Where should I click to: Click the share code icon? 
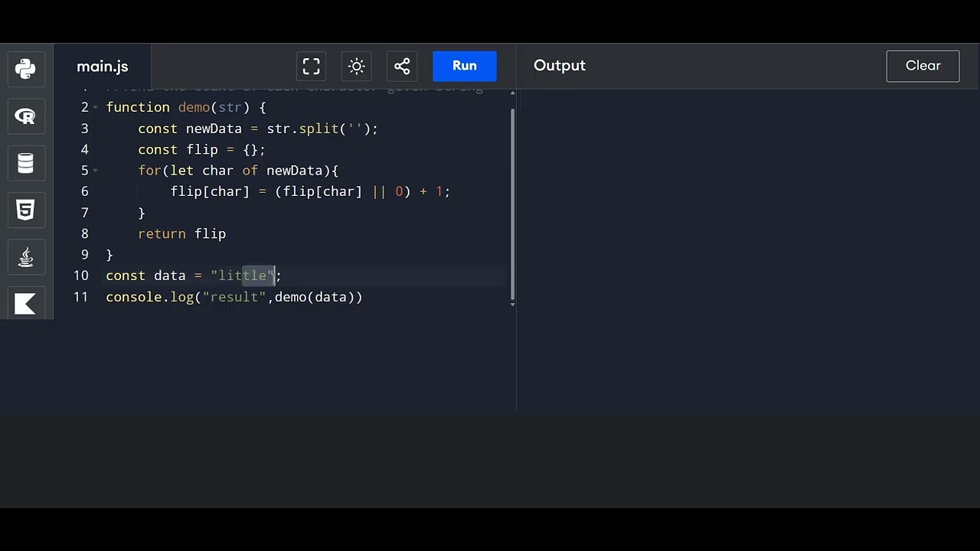[402, 66]
